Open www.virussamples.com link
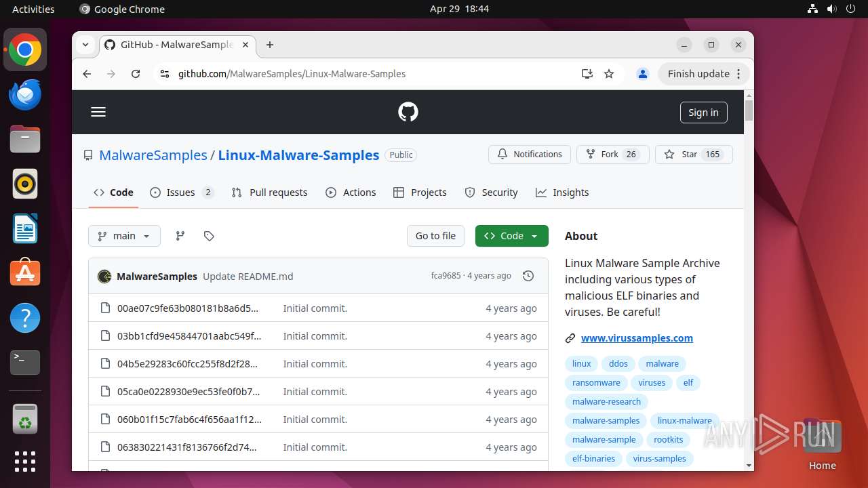Screen dimensions: 868x488 point(637,338)
